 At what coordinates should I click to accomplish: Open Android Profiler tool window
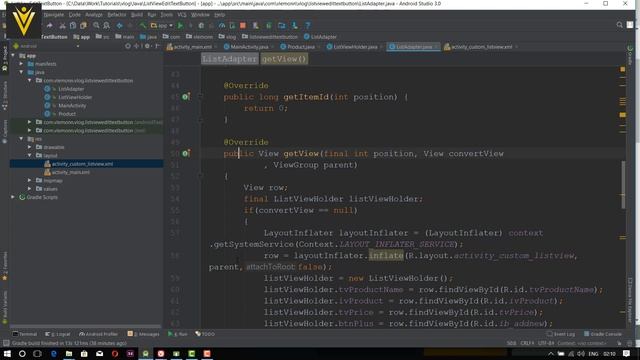[x=98, y=334]
